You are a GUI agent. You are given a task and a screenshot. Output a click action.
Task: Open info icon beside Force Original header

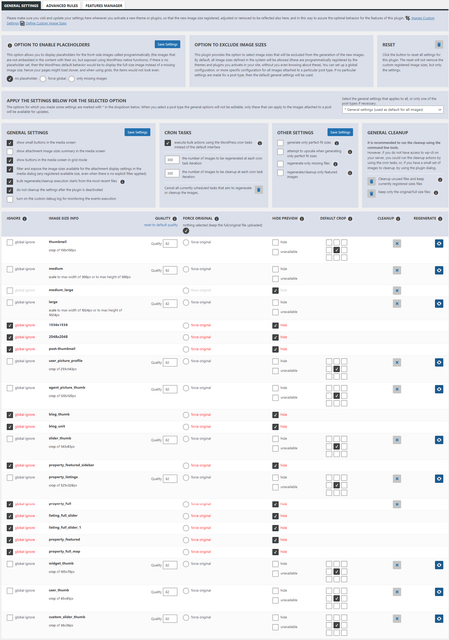tap(217, 219)
